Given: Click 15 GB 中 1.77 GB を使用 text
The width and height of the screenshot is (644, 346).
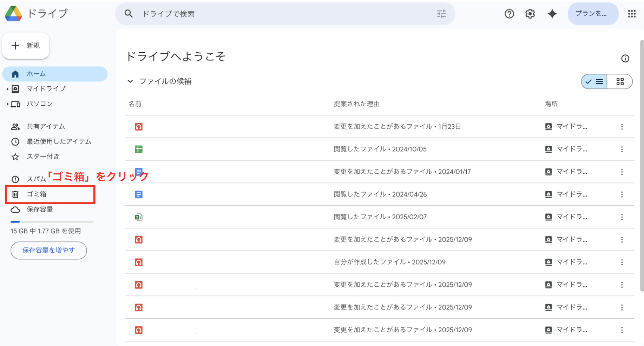Looking at the screenshot, I should click(46, 231).
